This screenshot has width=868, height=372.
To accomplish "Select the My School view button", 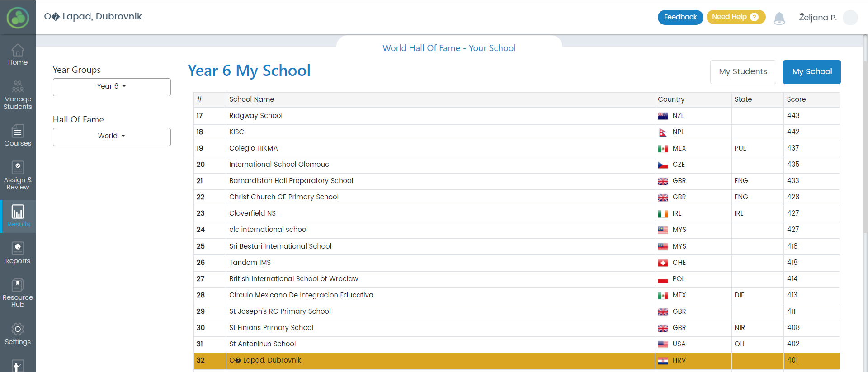I will [x=811, y=72].
